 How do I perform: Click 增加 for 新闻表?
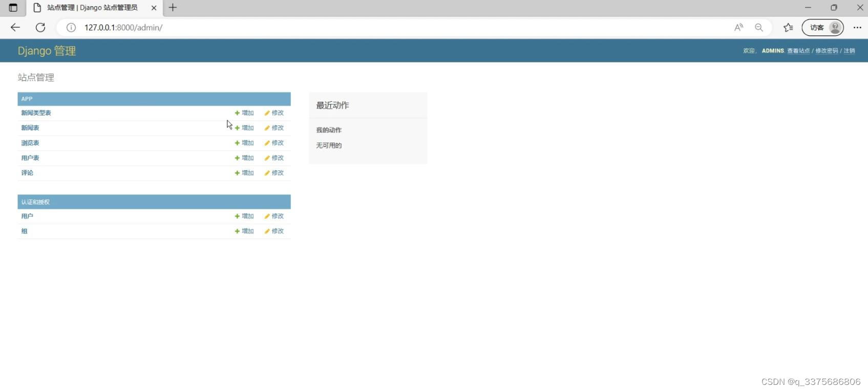point(244,127)
